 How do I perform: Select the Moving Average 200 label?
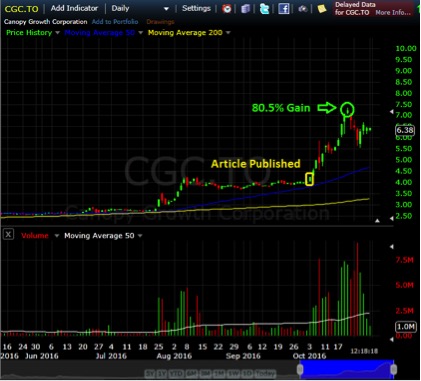pos(185,33)
